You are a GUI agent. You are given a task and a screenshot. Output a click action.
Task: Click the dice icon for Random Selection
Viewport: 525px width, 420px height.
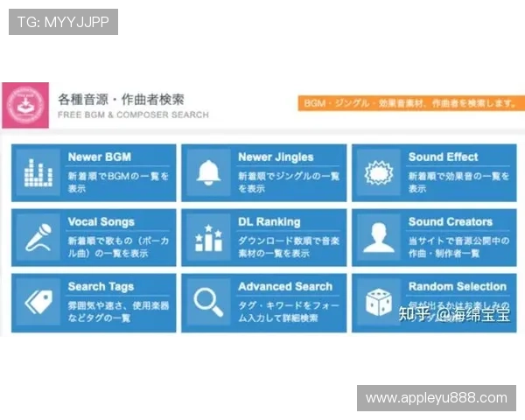379,303
